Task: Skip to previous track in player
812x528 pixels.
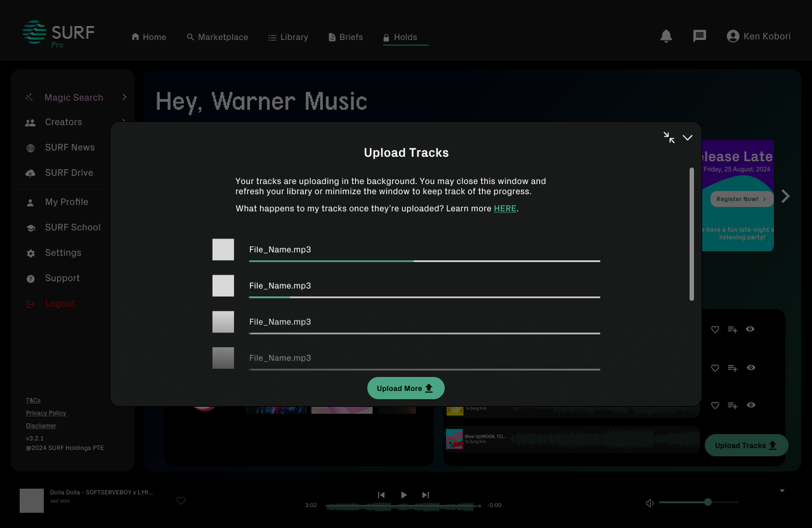Action: tap(381, 495)
